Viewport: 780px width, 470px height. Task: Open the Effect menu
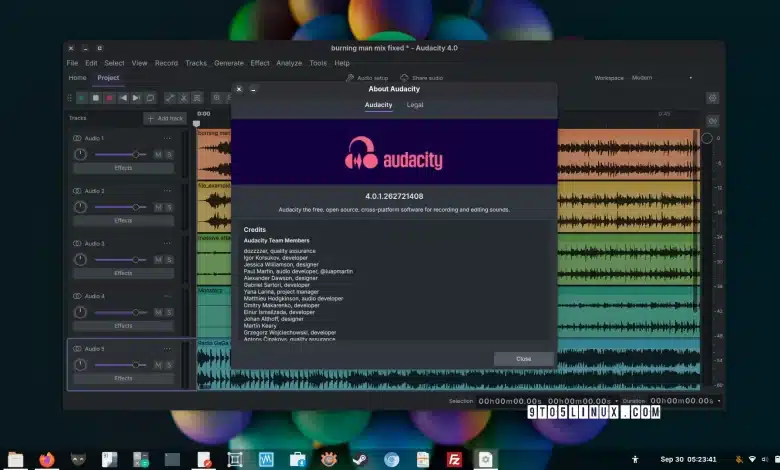click(260, 63)
